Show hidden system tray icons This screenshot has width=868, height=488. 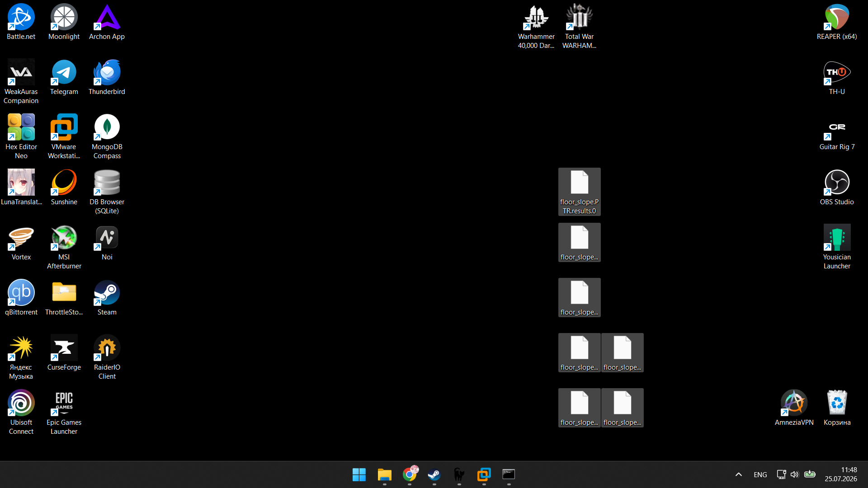[739, 474]
